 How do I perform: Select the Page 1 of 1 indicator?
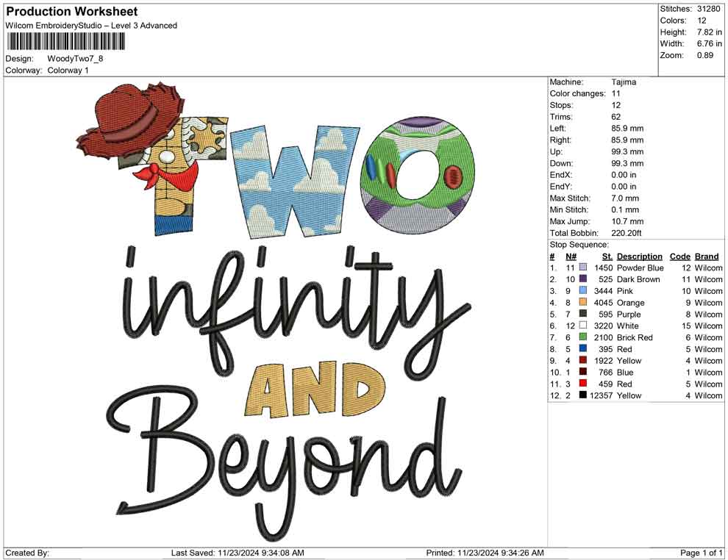click(701, 553)
